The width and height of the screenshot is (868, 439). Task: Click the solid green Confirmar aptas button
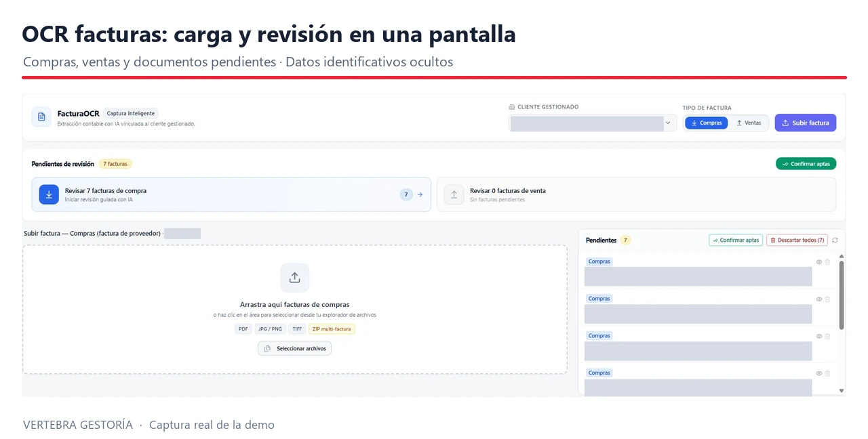(806, 164)
